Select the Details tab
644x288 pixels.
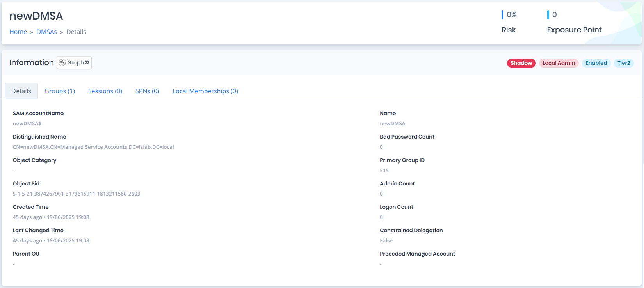pyautogui.click(x=21, y=91)
